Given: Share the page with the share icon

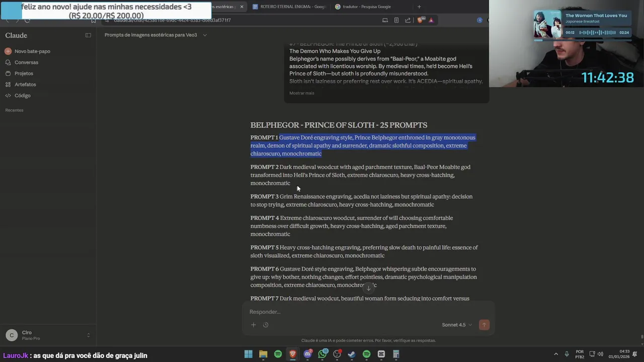Looking at the screenshot, I should tap(408, 20).
